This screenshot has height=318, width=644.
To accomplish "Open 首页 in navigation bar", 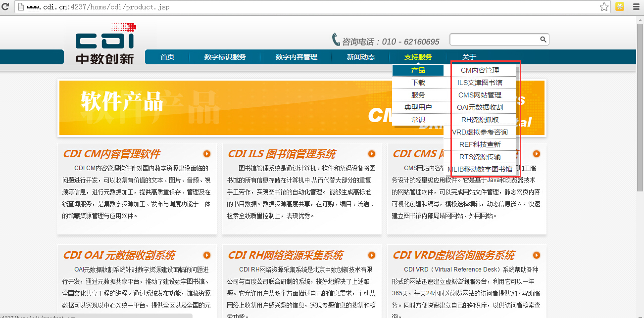I will coord(167,57).
